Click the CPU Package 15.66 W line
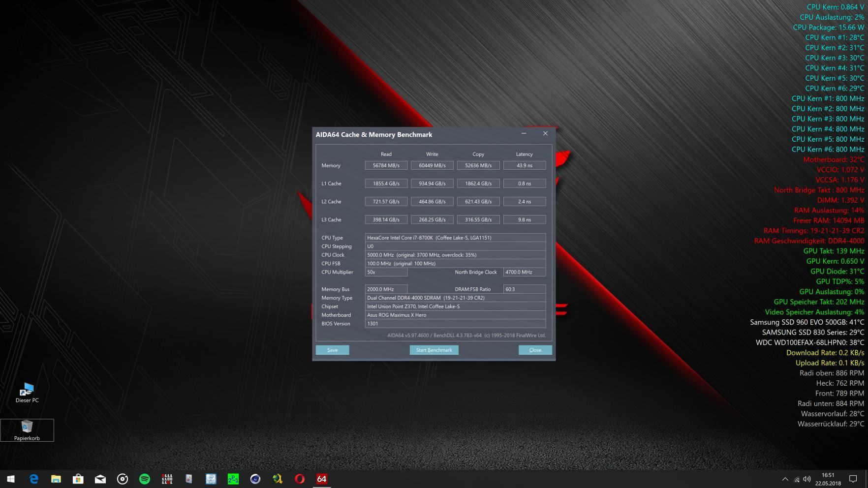Image resolution: width=868 pixels, height=488 pixels. 829,28
